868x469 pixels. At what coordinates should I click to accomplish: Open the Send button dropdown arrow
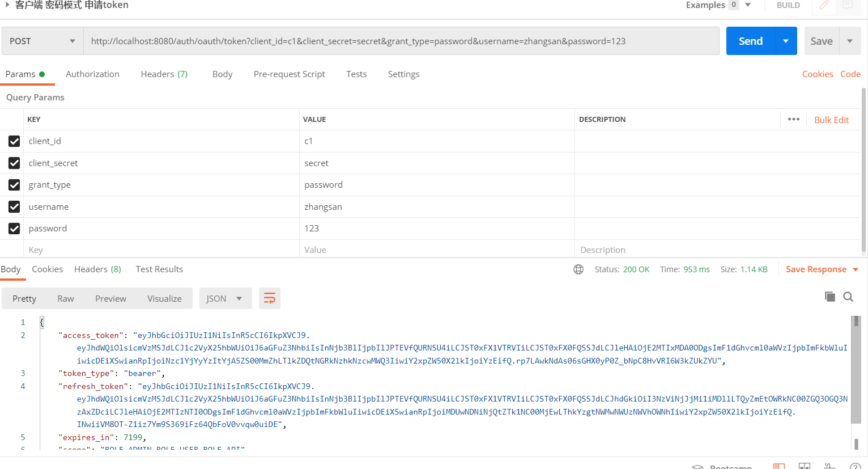(786, 41)
